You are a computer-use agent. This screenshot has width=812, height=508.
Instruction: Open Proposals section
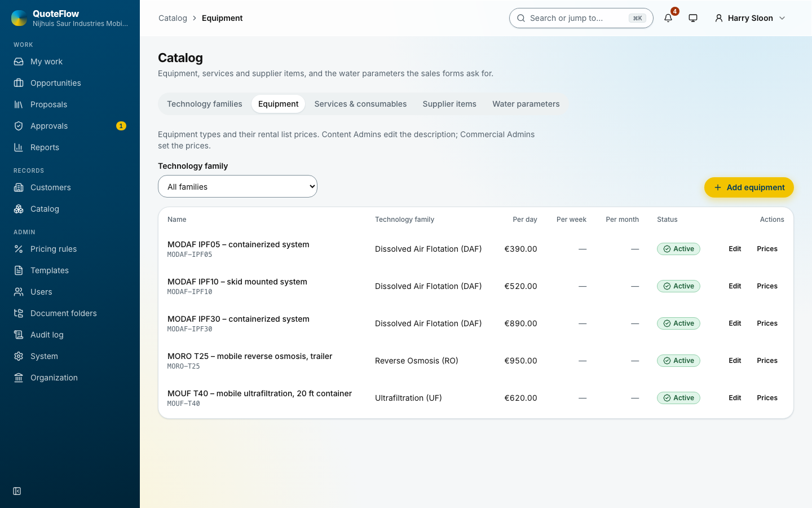point(70,104)
